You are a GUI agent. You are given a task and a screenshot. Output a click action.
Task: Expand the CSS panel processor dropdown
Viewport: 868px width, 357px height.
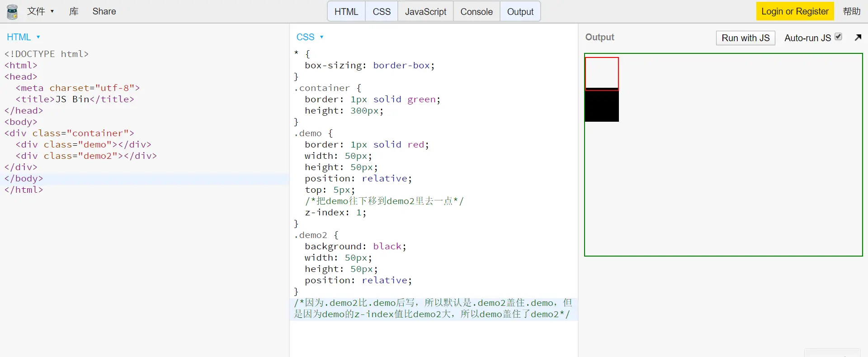point(310,37)
